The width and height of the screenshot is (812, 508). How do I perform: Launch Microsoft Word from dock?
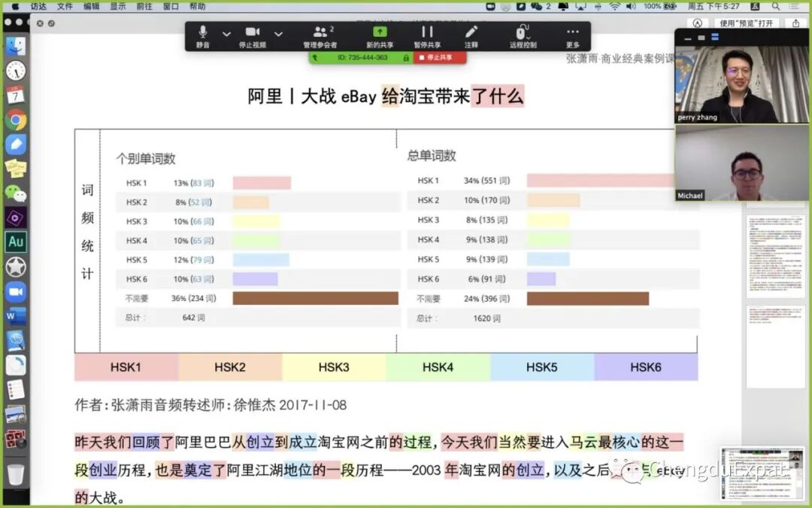[x=16, y=315]
